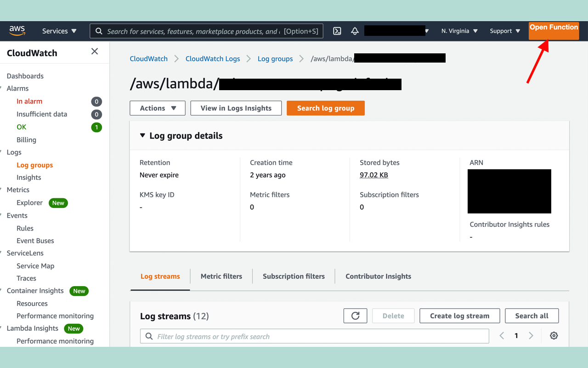This screenshot has height=368, width=588.
Task: Open Billing in the sidebar
Action: click(x=26, y=140)
